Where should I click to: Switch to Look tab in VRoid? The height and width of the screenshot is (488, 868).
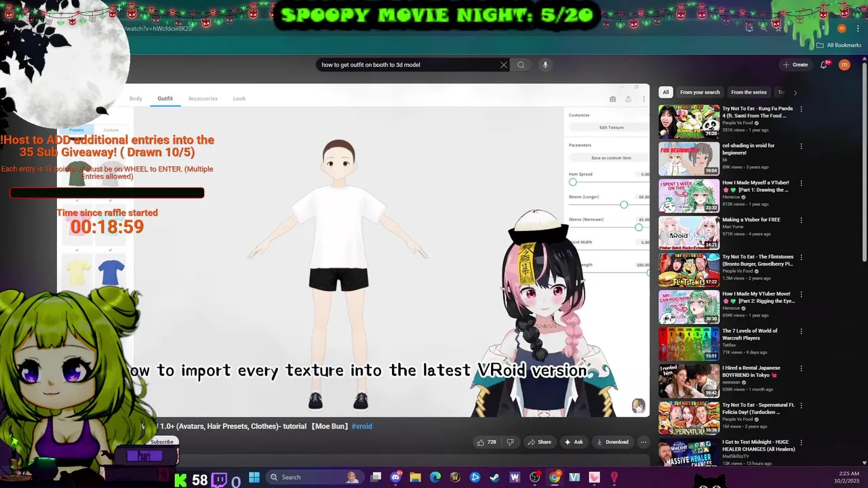pyautogui.click(x=239, y=98)
